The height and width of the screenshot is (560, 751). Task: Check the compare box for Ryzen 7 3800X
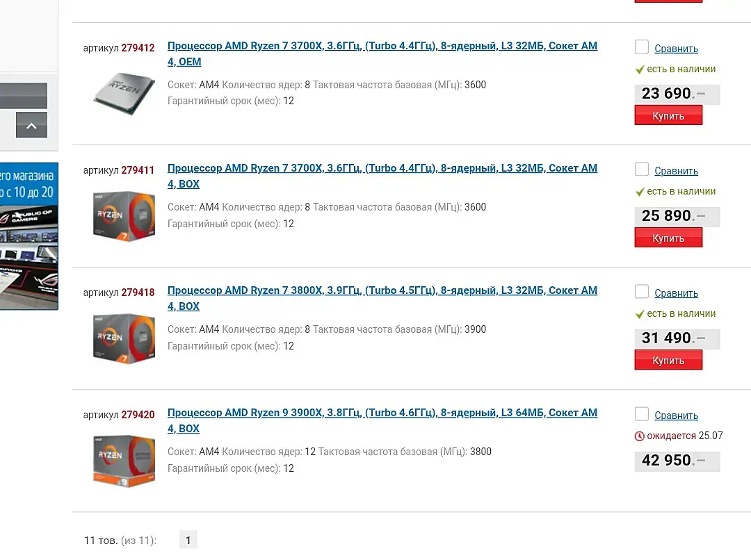pyautogui.click(x=641, y=292)
